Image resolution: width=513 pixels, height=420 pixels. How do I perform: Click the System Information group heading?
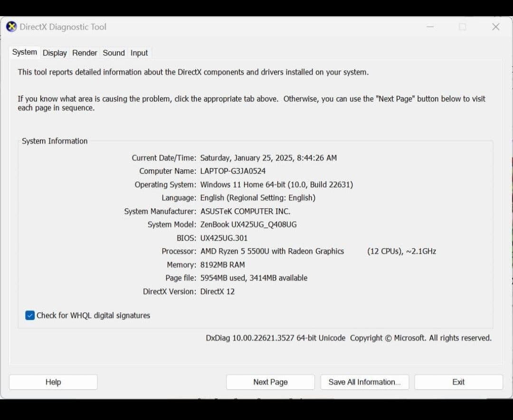[x=55, y=141]
